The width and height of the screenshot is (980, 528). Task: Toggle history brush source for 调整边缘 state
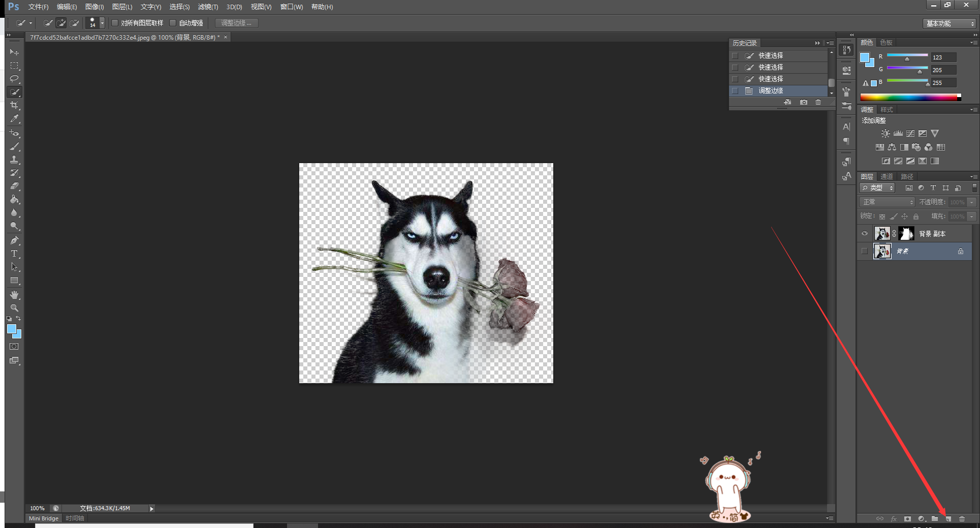735,90
